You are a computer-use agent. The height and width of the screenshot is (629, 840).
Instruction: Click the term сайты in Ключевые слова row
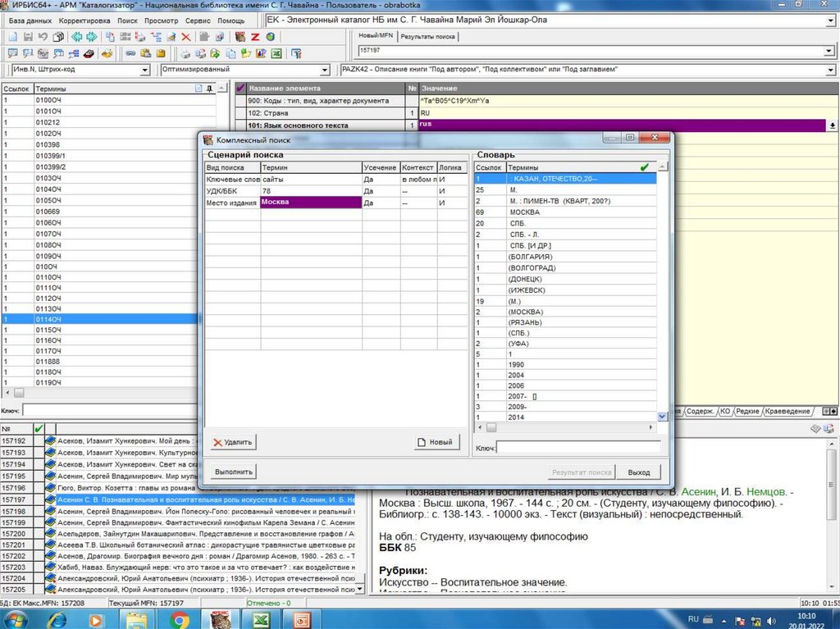311,180
